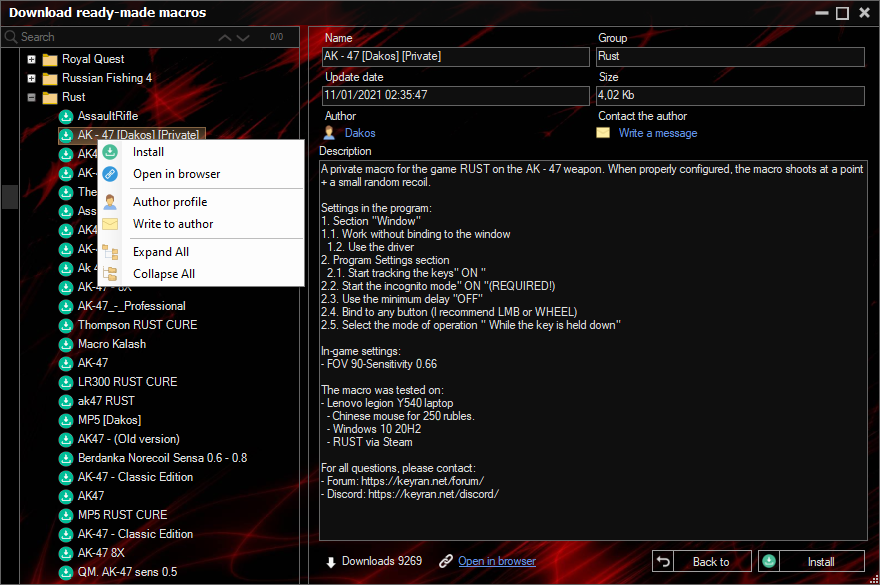Click the download icon beside MP5 RUST CURE
Image resolution: width=880 pixels, height=585 pixels.
66,515
